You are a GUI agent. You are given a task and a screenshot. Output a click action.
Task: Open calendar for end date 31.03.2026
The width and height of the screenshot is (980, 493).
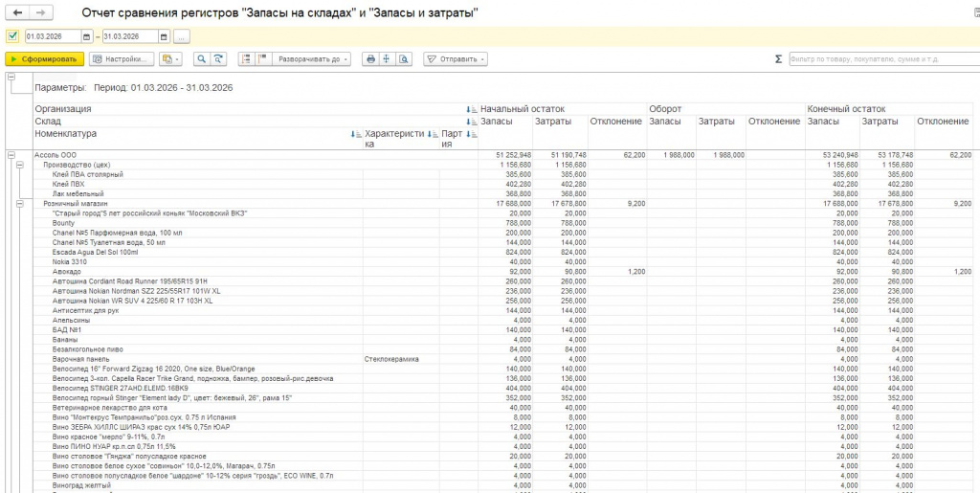point(164,36)
